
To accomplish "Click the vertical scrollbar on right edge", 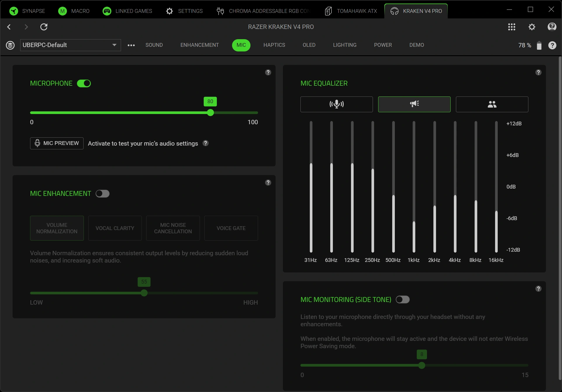I will 560,218.
